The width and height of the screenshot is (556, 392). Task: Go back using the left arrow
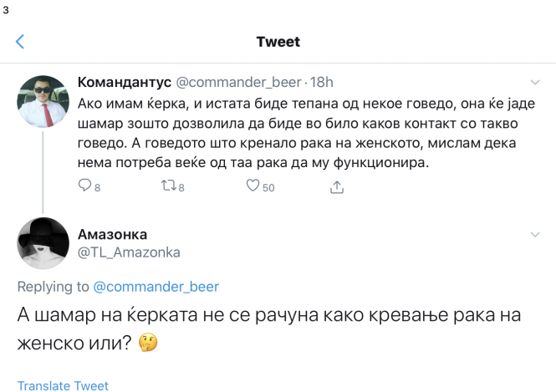tap(20, 42)
